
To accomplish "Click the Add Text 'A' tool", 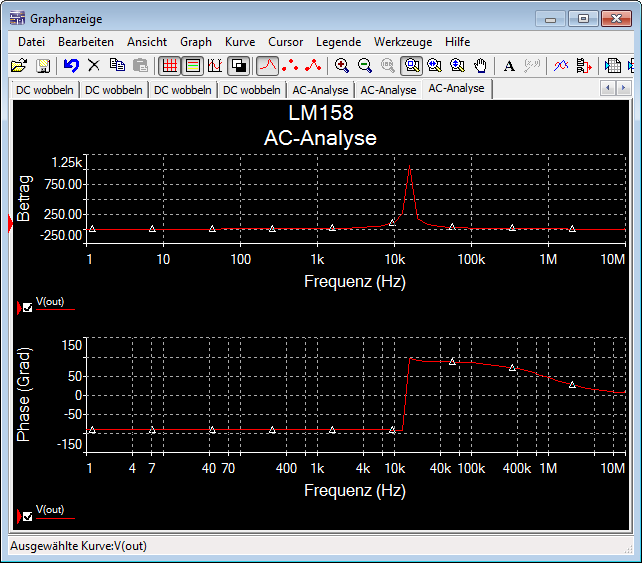I will click(x=509, y=66).
